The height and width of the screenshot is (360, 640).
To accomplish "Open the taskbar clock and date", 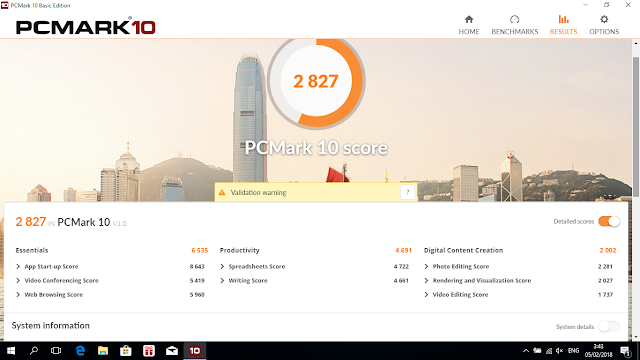I will coord(598,351).
